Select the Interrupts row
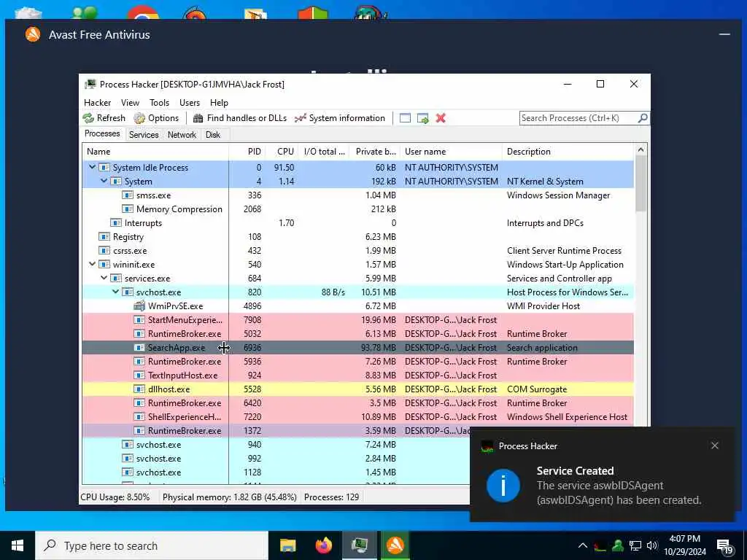This screenshot has width=747, height=560. tap(357, 223)
